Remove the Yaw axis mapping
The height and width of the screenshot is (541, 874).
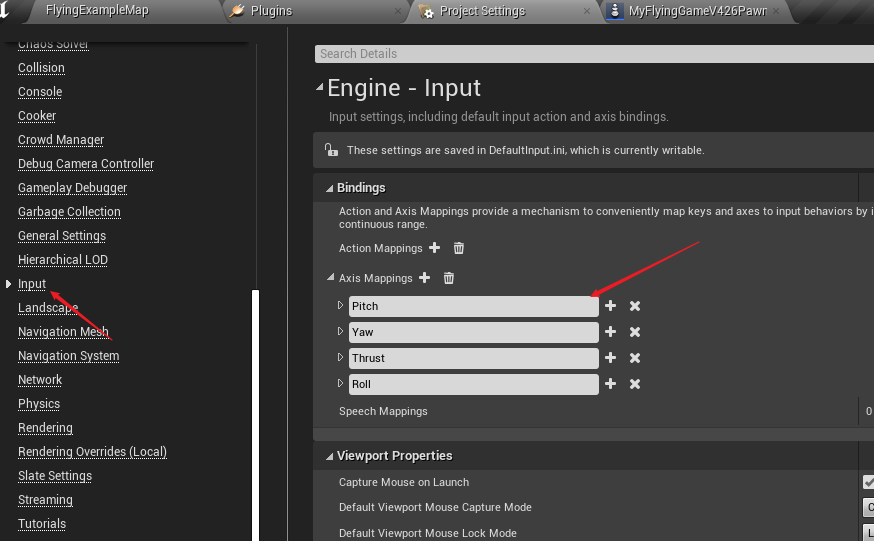click(x=635, y=332)
